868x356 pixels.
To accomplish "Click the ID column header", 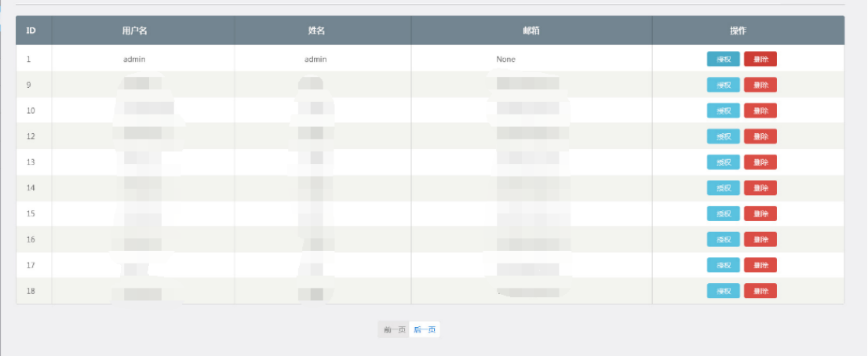I will coord(31,31).
